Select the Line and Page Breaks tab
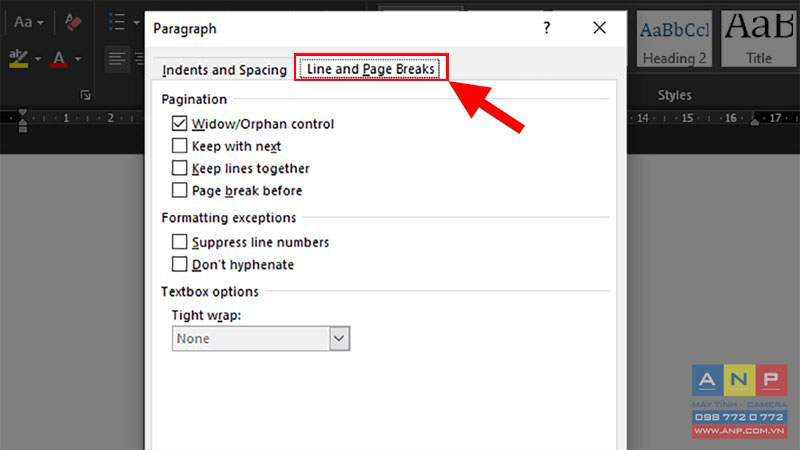800x450 pixels. 370,69
